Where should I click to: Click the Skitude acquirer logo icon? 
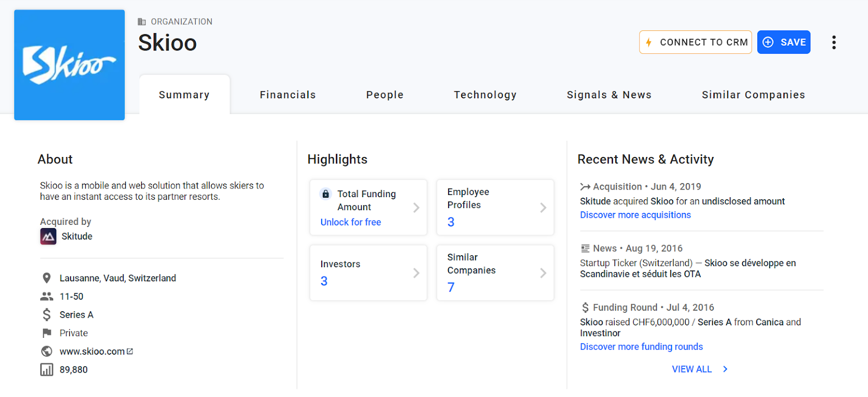[48, 236]
